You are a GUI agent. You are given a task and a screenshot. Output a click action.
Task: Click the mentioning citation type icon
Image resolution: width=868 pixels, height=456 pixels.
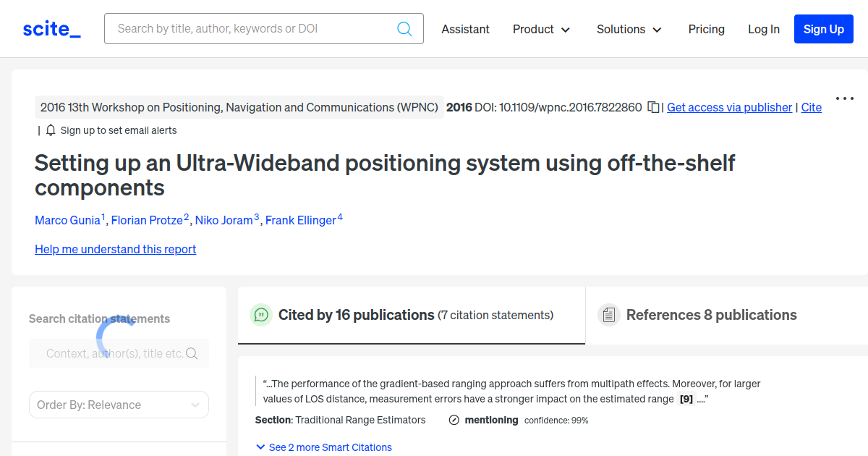point(454,420)
